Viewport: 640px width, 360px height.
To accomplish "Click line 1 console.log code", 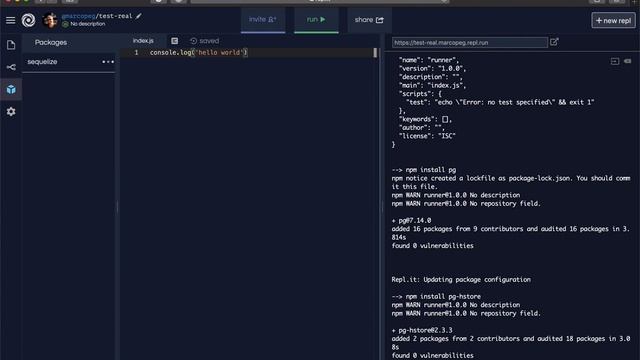I will [x=198, y=53].
